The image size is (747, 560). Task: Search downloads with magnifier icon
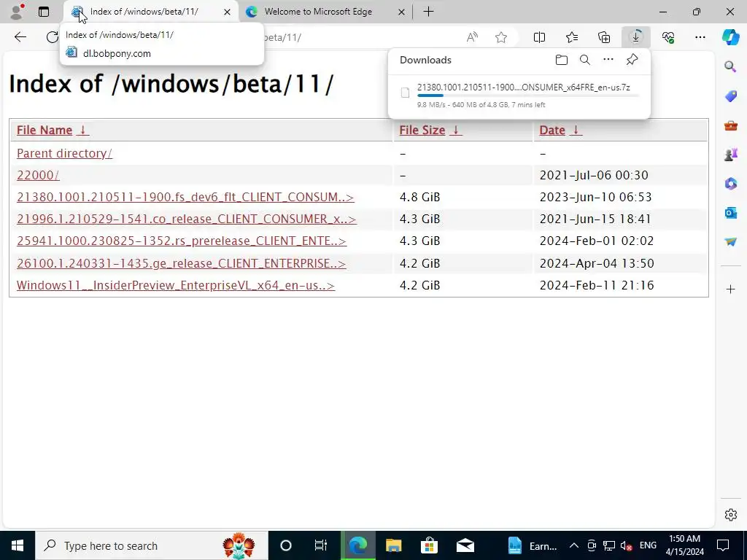click(x=585, y=60)
